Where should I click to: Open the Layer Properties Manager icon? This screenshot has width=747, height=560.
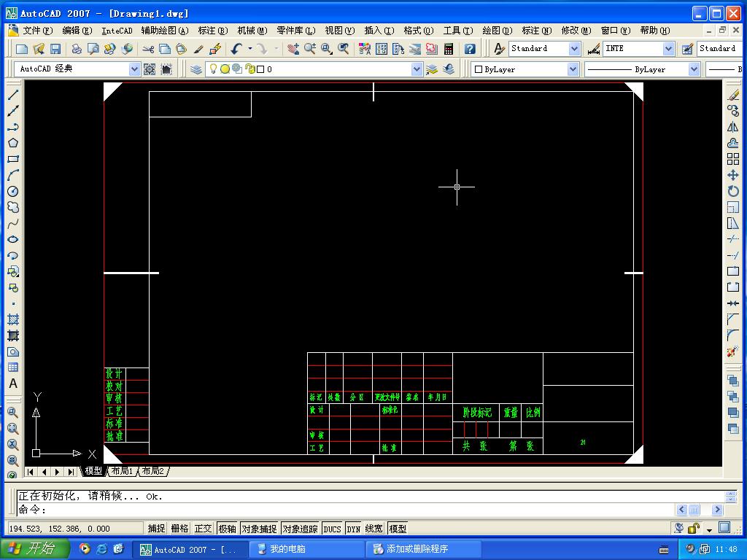click(x=196, y=69)
